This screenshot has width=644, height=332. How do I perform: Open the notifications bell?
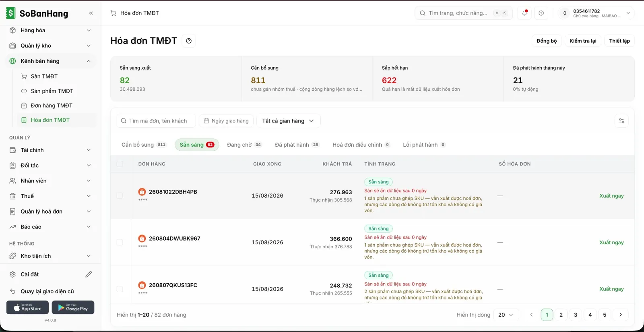coord(524,13)
